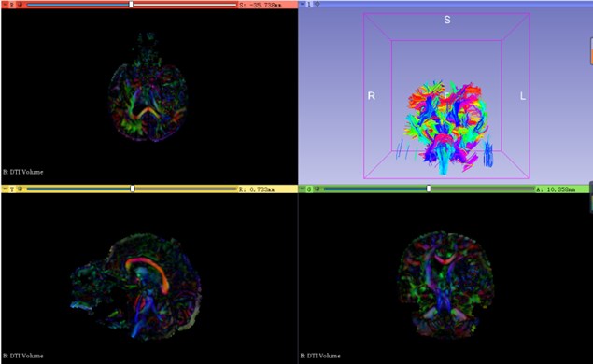Toggle the Green slice visibility icon beside G

pyautogui.click(x=317, y=189)
